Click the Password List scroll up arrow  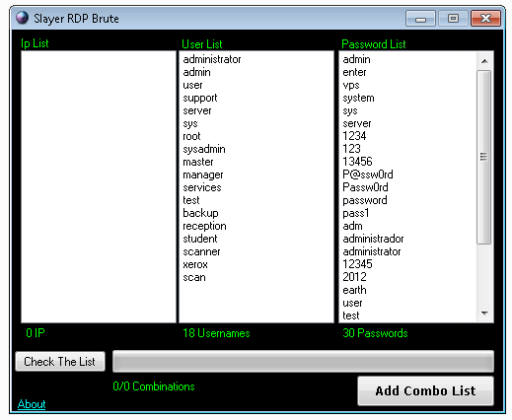(484, 61)
